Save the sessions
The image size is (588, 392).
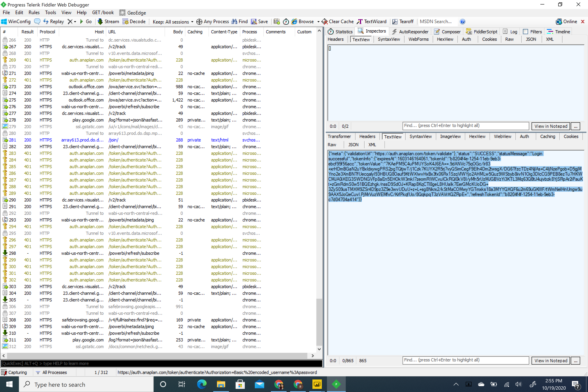pyautogui.click(x=260, y=22)
